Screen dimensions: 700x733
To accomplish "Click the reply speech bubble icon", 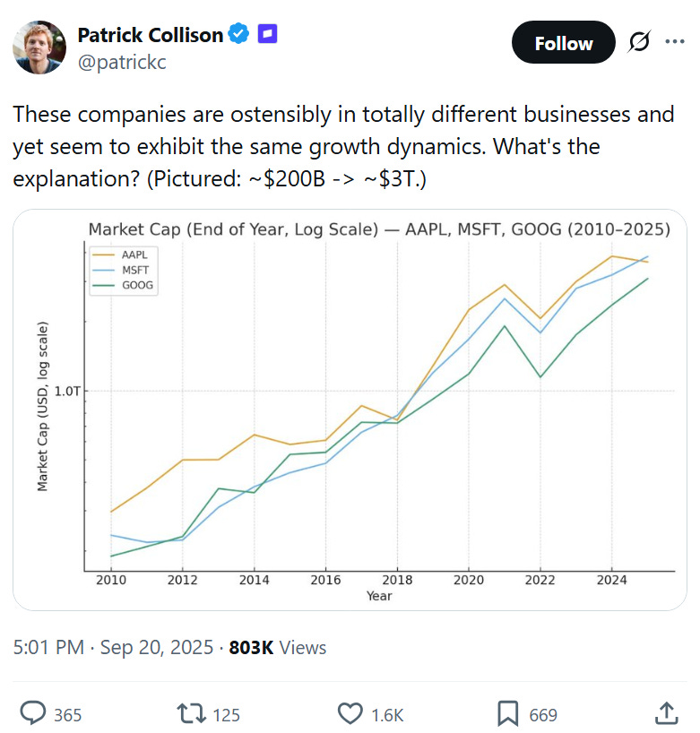I will tap(33, 713).
